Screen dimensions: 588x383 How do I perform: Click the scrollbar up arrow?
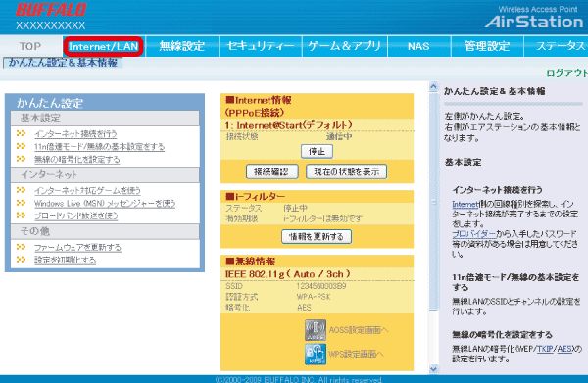point(433,87)
